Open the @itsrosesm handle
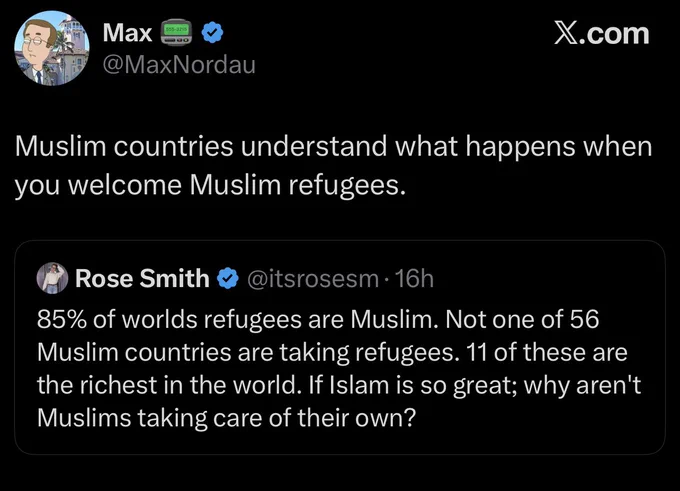Screen dimensions: 680x491 pyautogui.click(x=313, y=278)
